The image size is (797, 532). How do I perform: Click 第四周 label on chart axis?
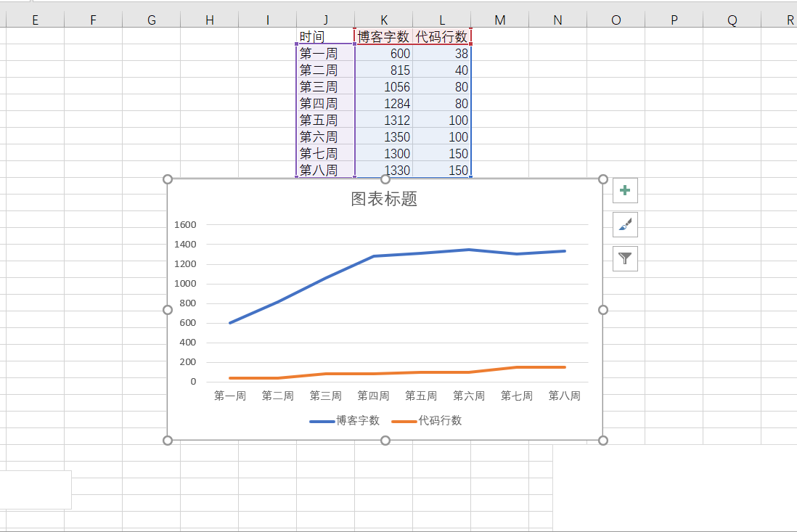(x=374, y=396)
